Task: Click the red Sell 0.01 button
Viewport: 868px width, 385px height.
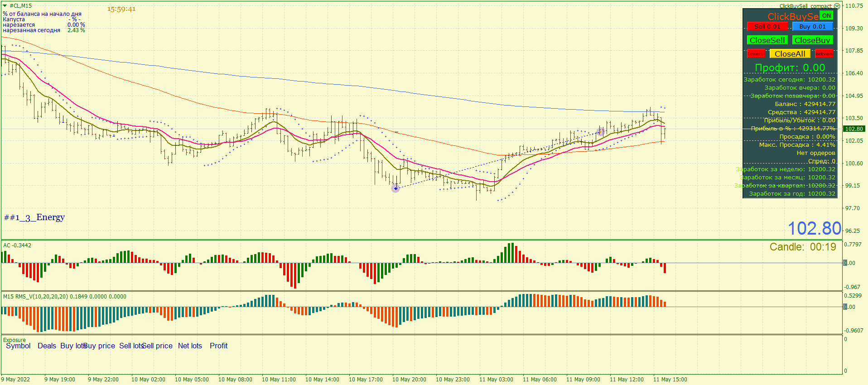Action: [x=767, y=27]
